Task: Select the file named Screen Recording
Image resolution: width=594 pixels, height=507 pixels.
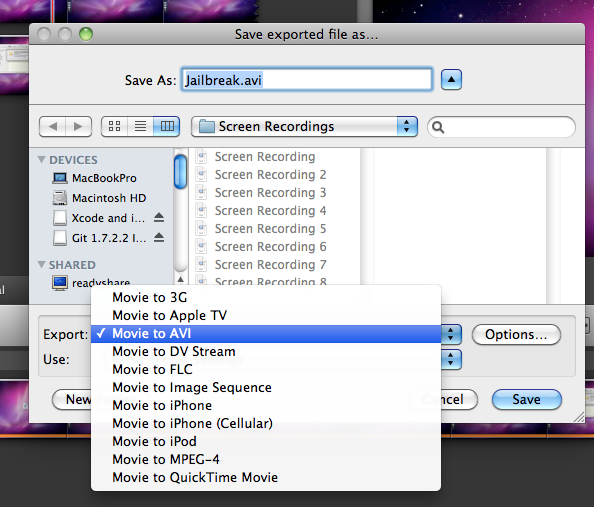Action: point(265,156)
